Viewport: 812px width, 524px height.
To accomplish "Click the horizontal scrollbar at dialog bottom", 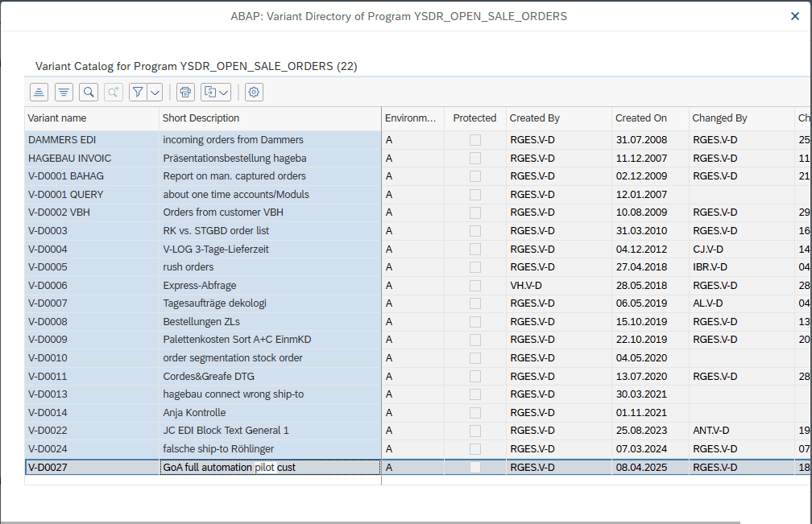I will click(x=371, y=522).
